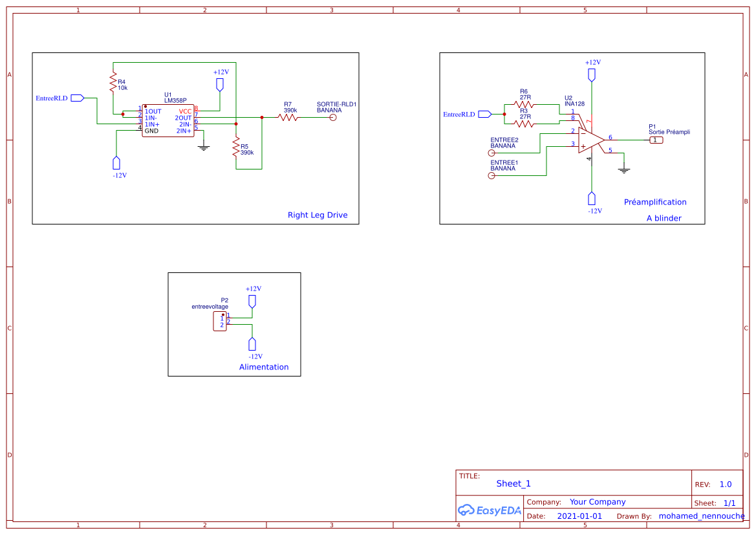Click the EasyEDA logo in the title block
The height and width of the screenshot is (535, 756).
click(x=488, y=510)
